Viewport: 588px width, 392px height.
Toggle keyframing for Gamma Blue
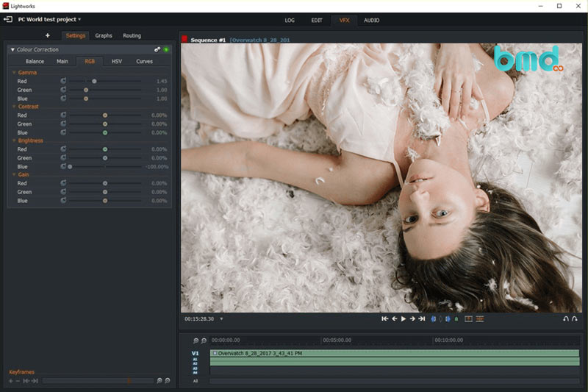[x=63, y=99]
